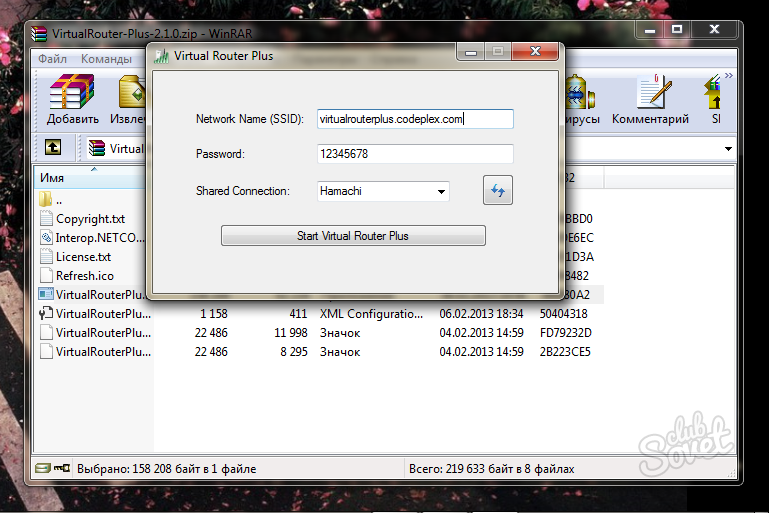Go up one folder level icon

pos(53,148)
